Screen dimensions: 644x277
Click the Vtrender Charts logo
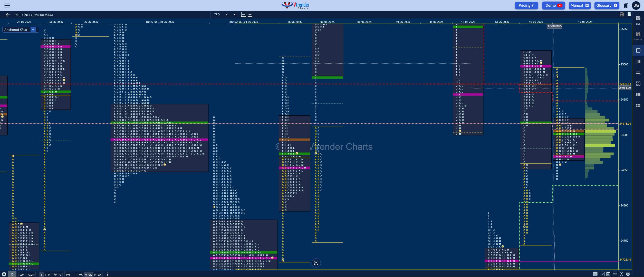point(295,5)
